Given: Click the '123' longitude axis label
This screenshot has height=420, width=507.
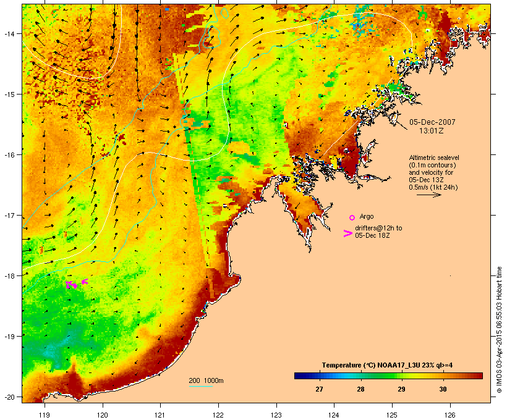Looking at the screenshot, I should (276, 415).
